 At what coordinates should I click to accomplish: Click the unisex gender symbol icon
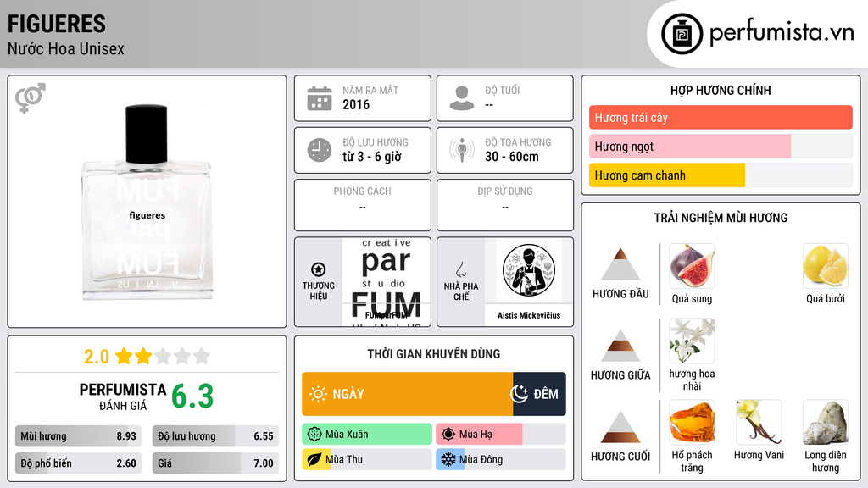(31, 98)
